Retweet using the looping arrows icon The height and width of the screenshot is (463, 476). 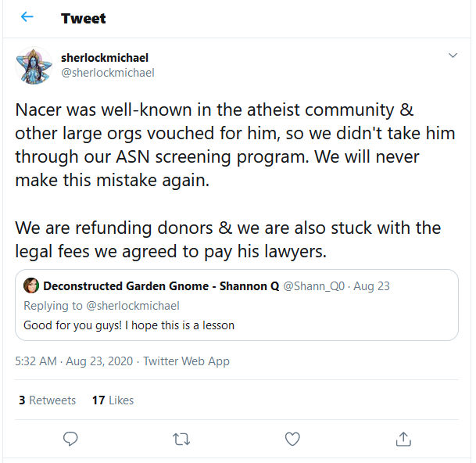(181, 440)
